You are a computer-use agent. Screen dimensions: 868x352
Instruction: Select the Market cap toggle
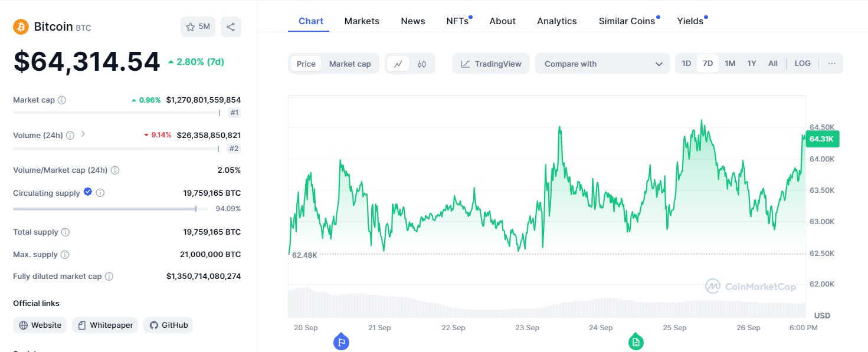[350, 64]
